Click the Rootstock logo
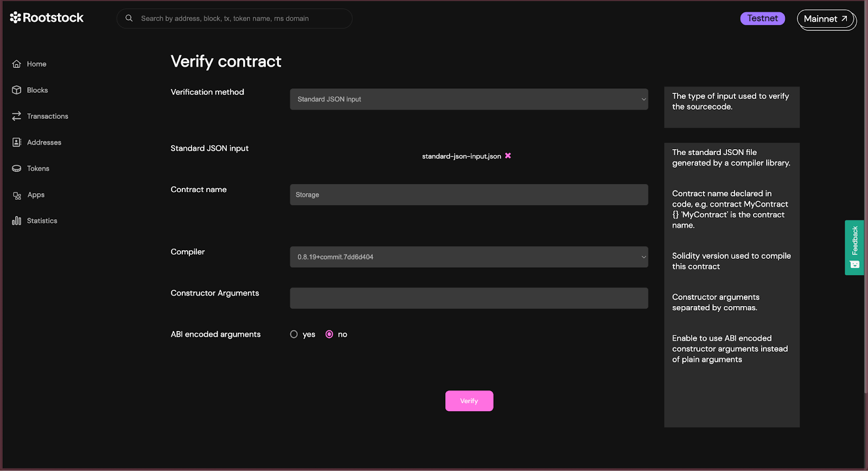 (x=47, y=18)
